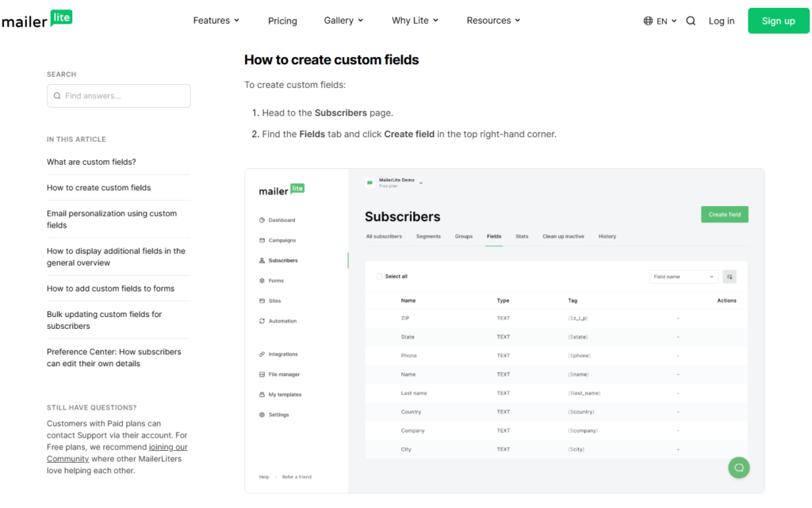The image size is (812, 508).
Task: Switch to the Groups tab
Action: pyautogui.click(x=463, y=236)
